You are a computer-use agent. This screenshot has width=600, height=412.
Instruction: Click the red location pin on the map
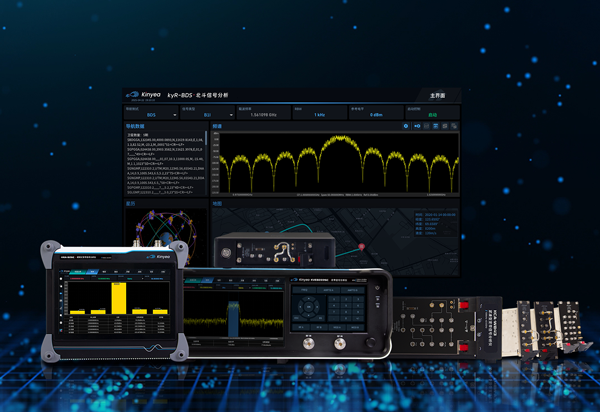click(x=361, y=247)
